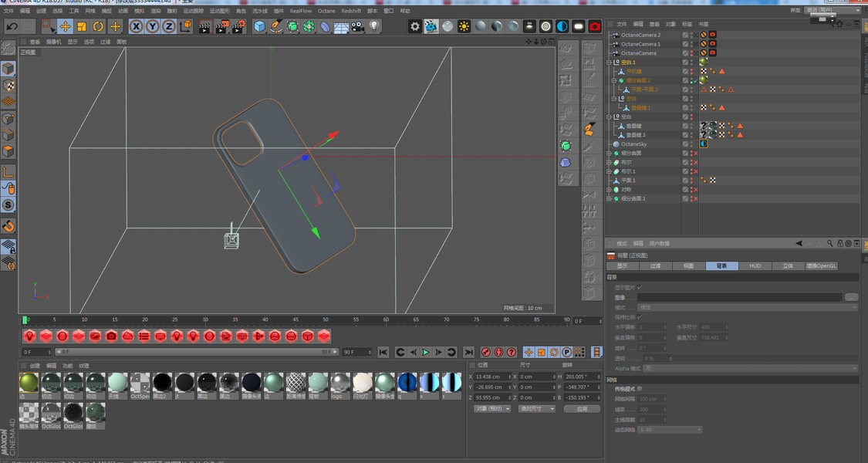868x463 pixels.
Task: Collapse the 细分曲面.2 node
Action: 614,80
